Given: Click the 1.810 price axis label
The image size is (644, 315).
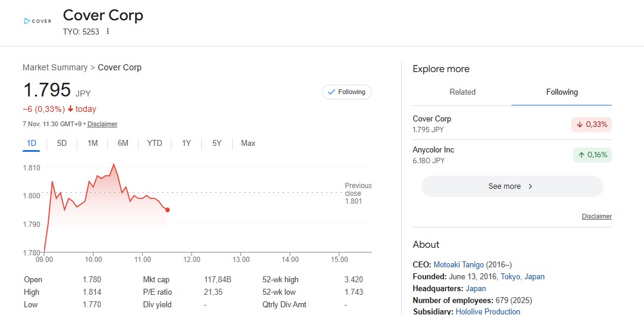Looking at the screenshot, I should pyautogui.click(x=32, y=167).
